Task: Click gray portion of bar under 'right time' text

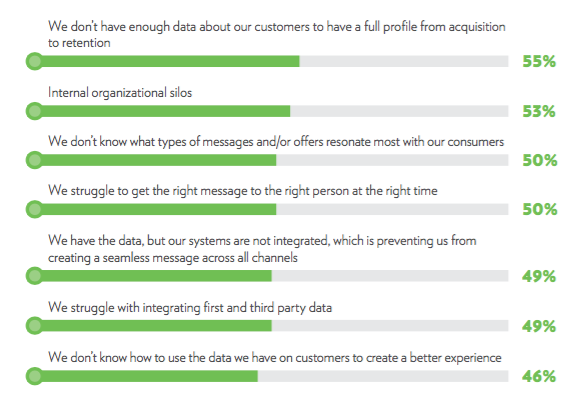Action: pyautogui.click(x=392, y=209)
